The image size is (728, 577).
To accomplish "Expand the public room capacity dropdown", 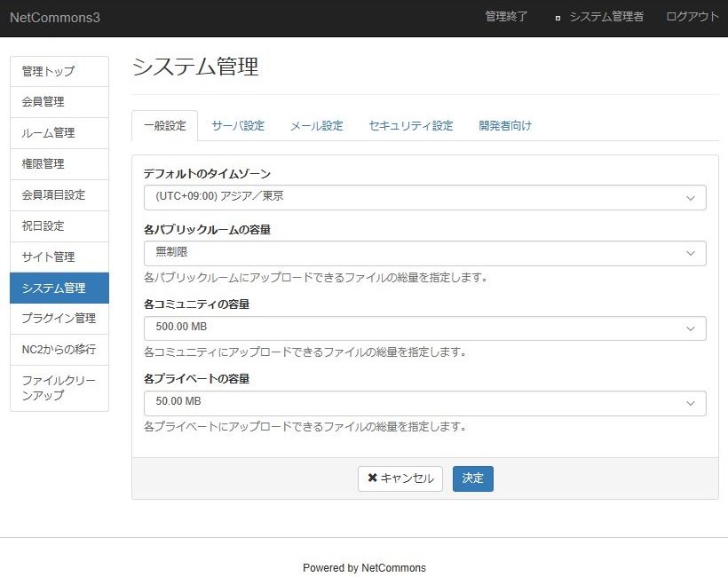I will 424,253.
